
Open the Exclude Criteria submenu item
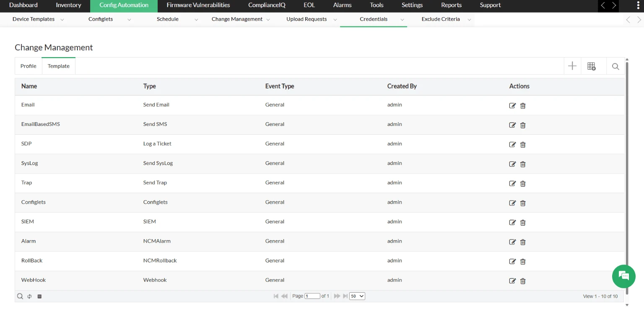tap(441, 19)
